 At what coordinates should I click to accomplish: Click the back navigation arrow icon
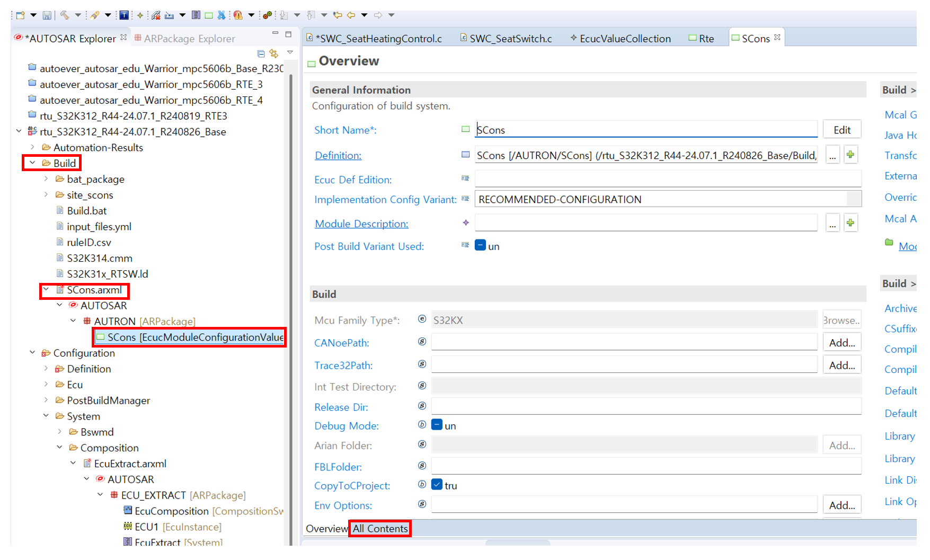click(351, 15)
